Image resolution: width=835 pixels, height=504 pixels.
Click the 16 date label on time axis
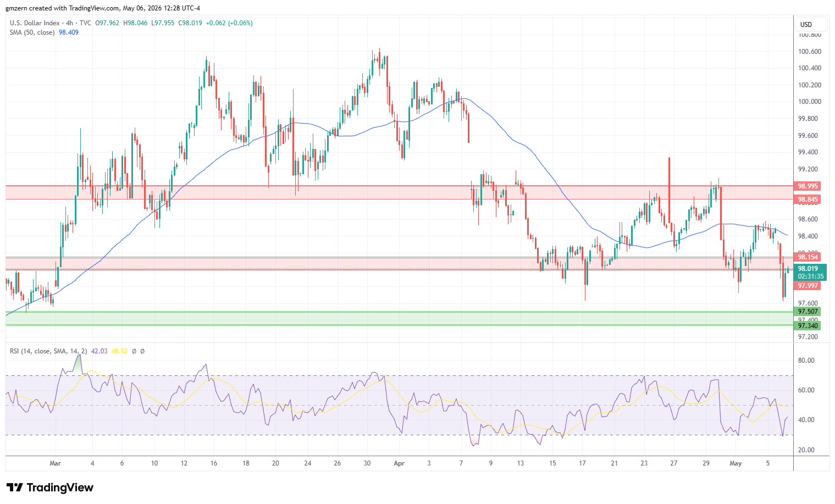(x=214, y=463)
